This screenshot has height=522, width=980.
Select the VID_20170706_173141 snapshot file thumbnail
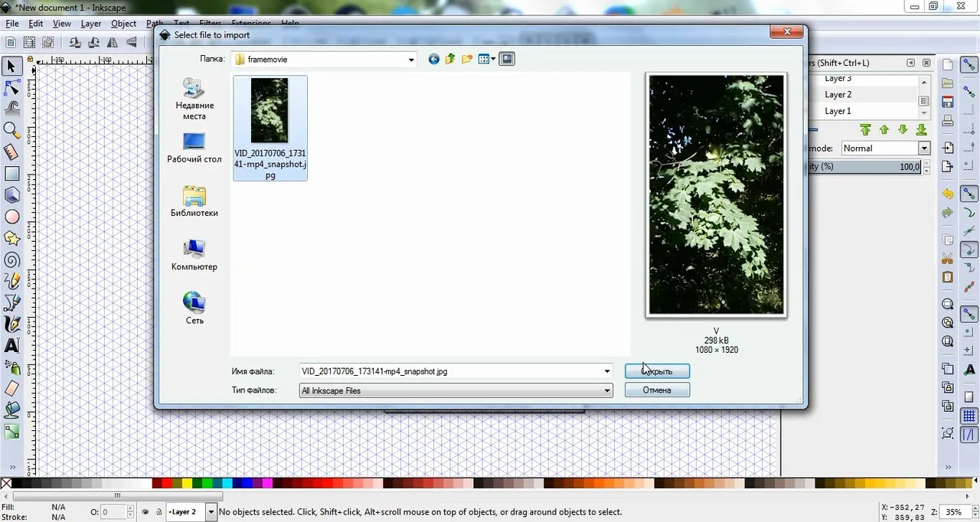click(x=269, y=128)
